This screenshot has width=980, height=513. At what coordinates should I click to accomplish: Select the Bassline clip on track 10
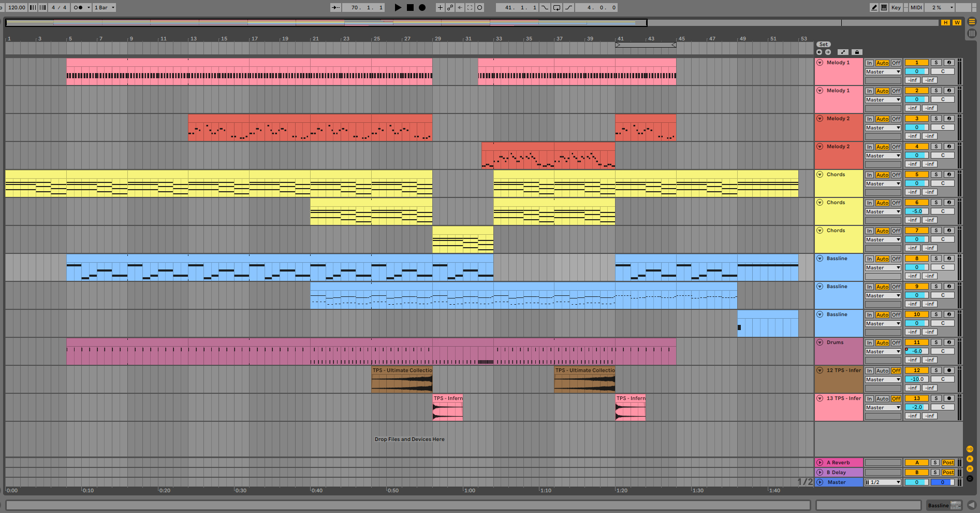coord(768,323)
